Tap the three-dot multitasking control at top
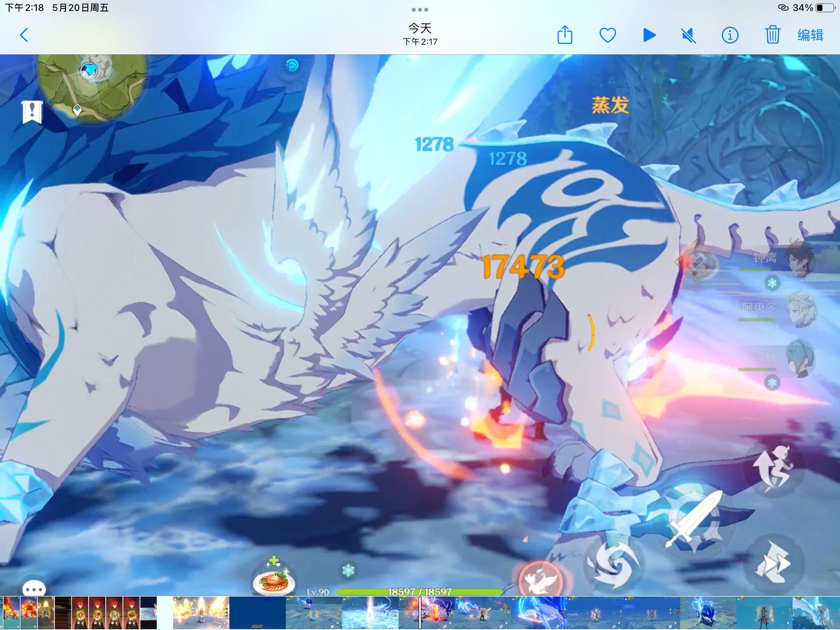Screen dimensions: 840x630 point(420,9)
